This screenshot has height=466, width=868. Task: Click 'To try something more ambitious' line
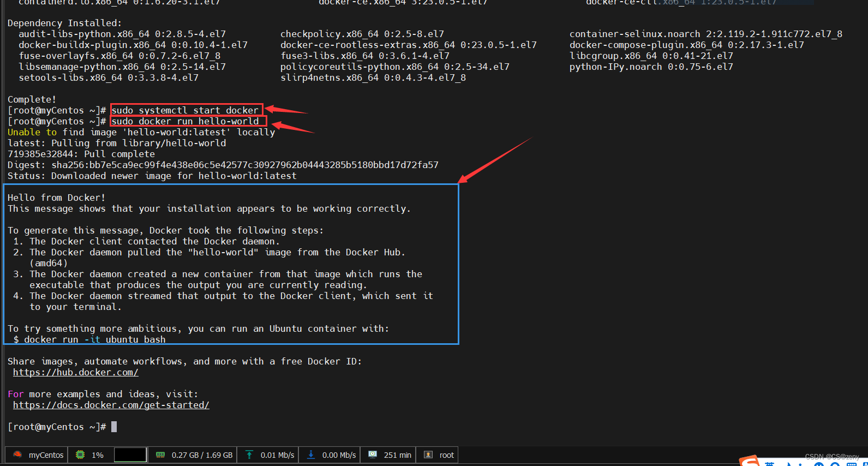(199, 328)
